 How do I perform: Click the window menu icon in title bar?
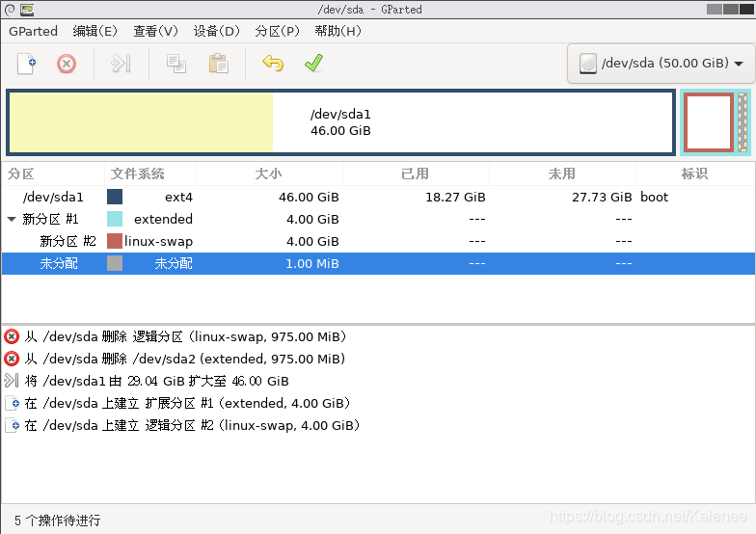pyautogui.click(x=10, y=10)
